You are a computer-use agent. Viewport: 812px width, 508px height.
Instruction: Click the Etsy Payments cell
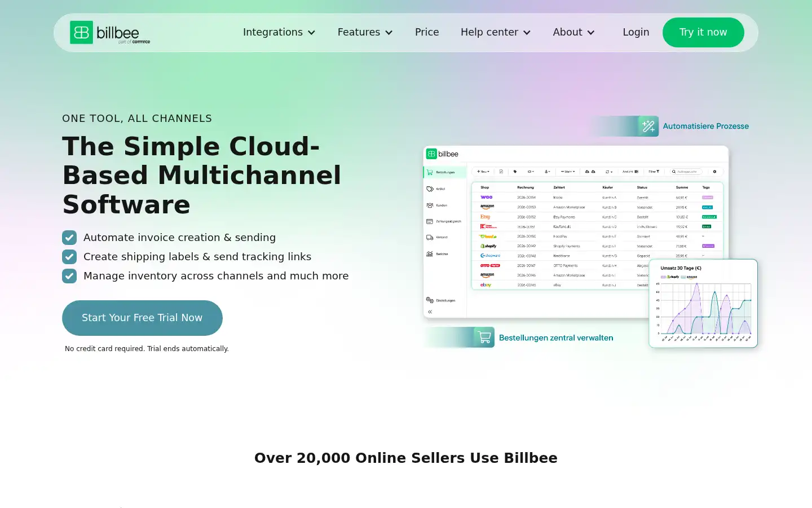[x=564, y=217]
